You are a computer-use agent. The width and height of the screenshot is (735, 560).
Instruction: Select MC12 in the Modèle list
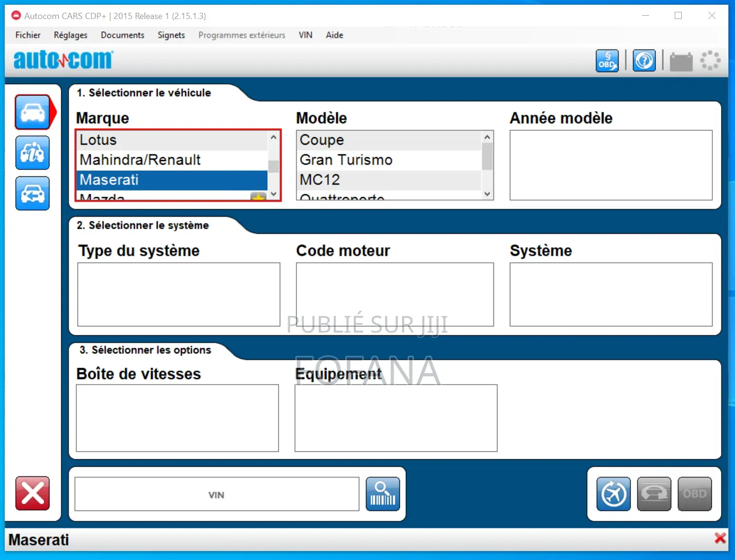[389, 180]
